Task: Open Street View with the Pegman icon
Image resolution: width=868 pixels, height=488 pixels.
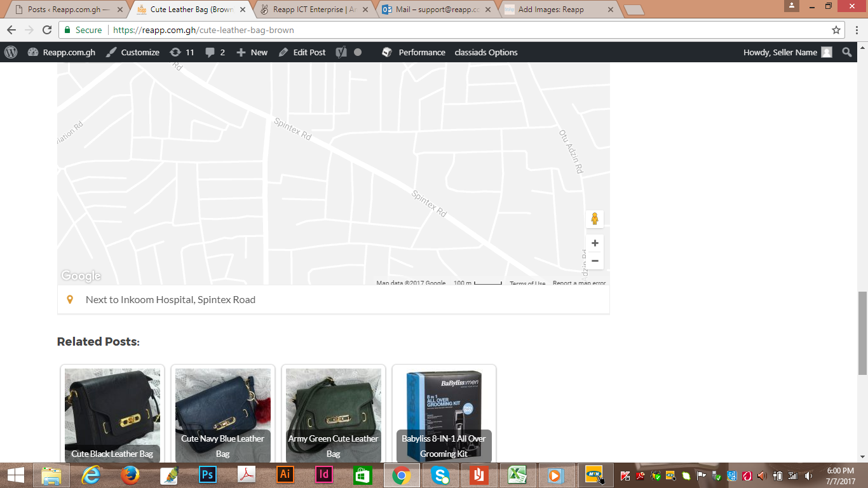Action: click(x=595, y=219)
